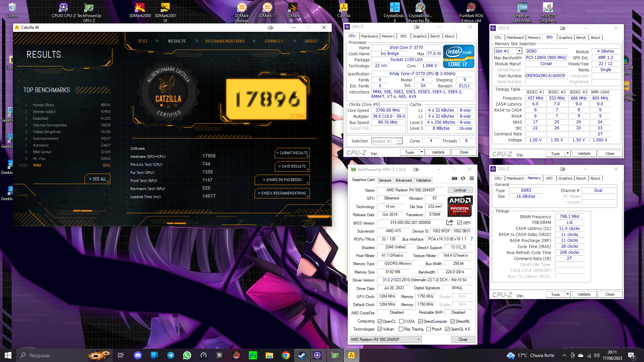Open the Lixeira recycle bin desktop icon
This screenshot has height=362, width=644.
(12, 10)
